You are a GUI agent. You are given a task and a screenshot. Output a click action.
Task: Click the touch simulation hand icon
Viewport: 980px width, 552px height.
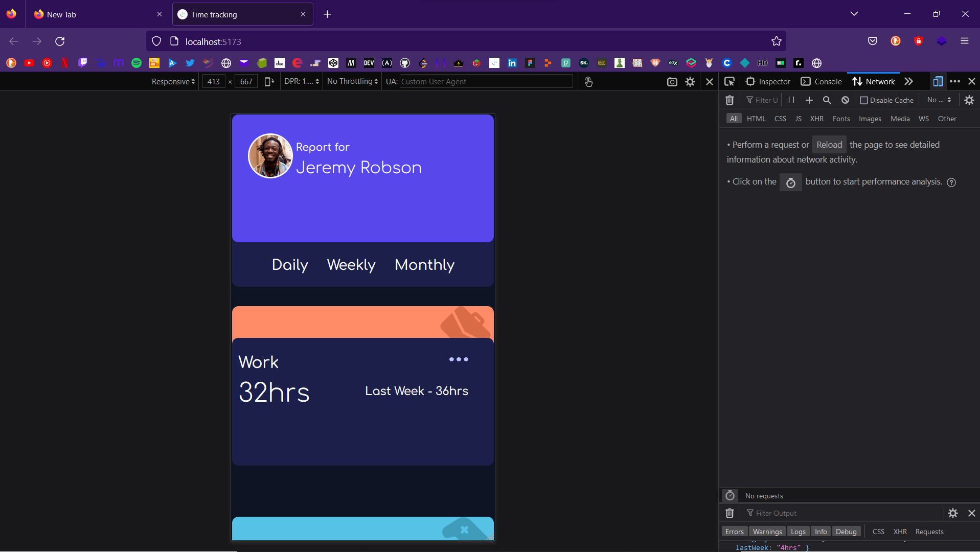[x=589, y=81]
